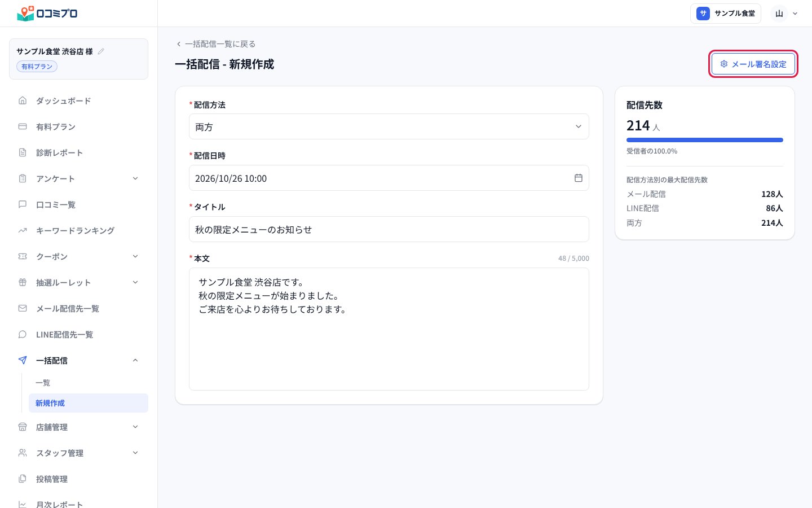Expand the クーポン submenu chevron

[135, 256]
